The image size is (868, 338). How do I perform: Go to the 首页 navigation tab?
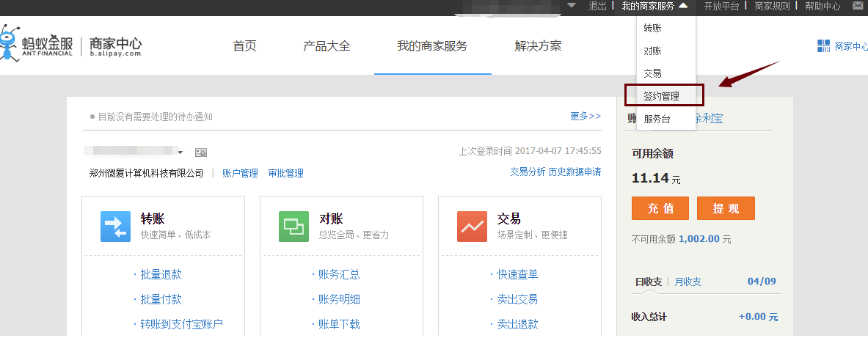point(244,46)
